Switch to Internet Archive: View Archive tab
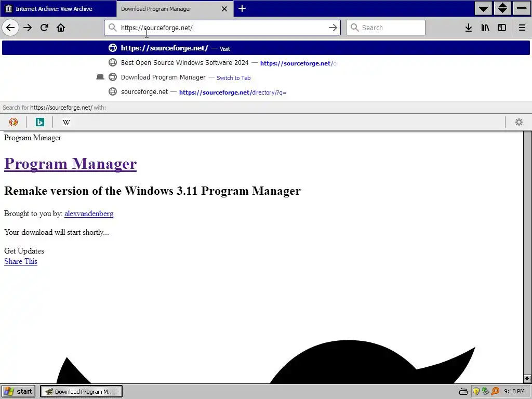 (x=58, y=8)
